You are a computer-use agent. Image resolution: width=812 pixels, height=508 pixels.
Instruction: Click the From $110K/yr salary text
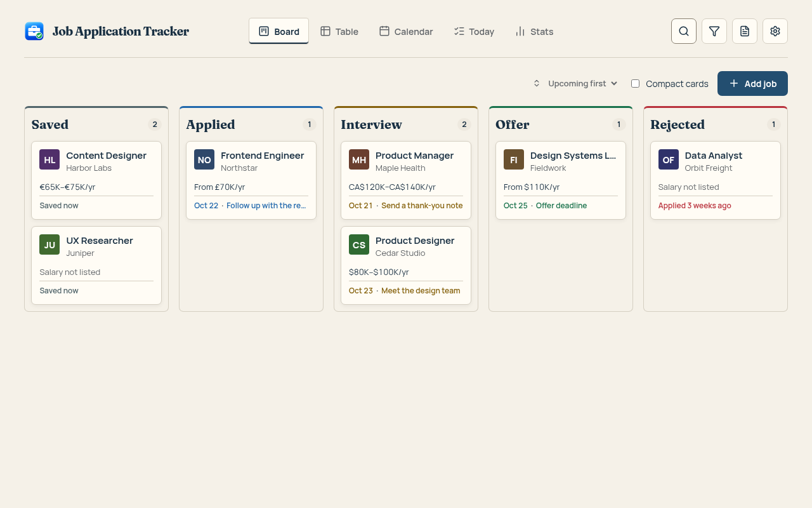click(532, 187)
